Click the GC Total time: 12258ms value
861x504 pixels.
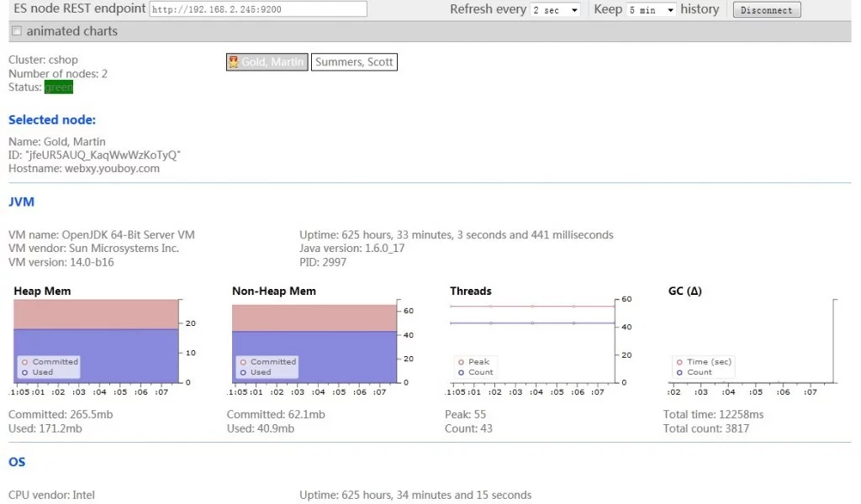713,415
